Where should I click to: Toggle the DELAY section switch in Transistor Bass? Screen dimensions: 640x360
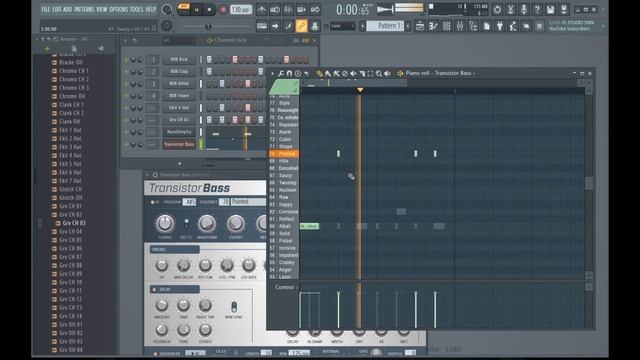click(154, 289)
